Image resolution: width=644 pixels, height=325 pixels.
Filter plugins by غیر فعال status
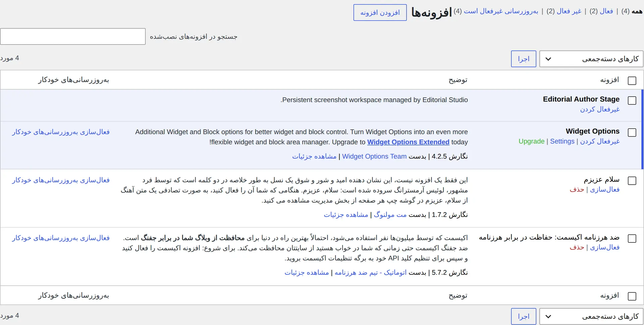569,11
